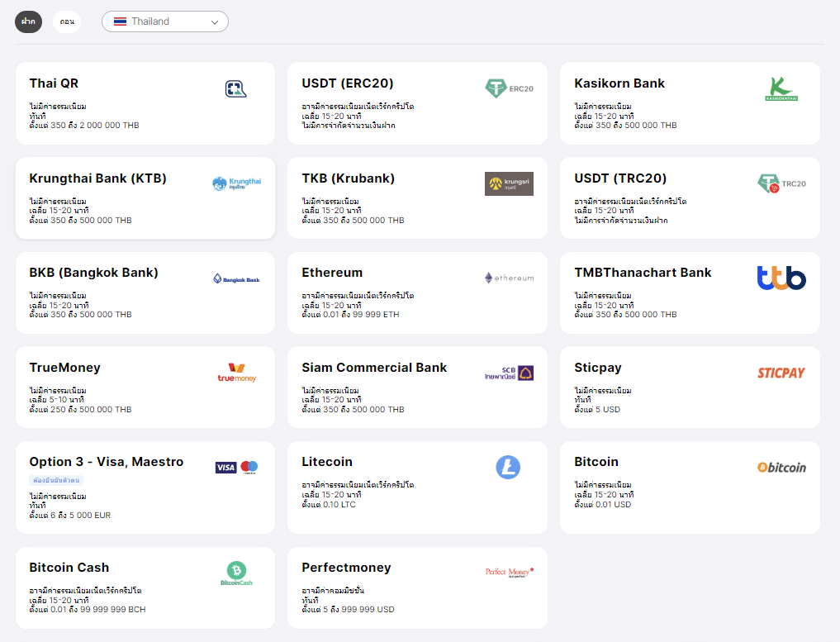Click the Krungthai Bank logo
This screenshot has width=840, height=642.
(237, 183)
